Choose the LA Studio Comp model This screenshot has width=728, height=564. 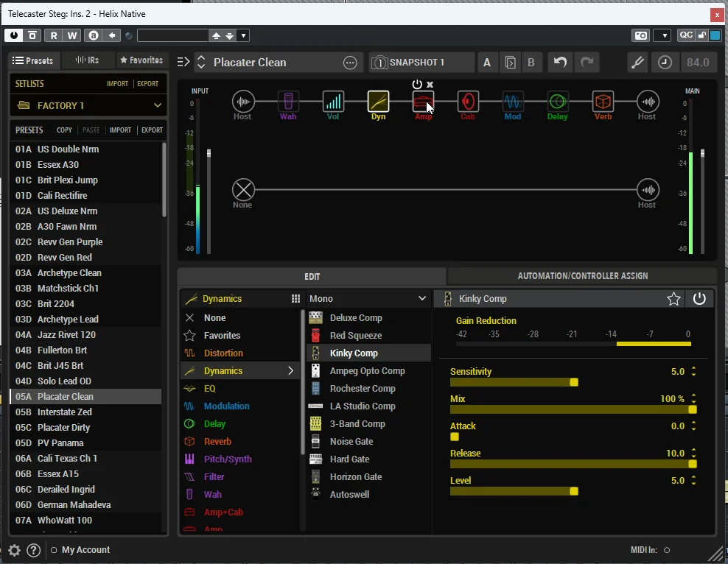(x=363, y=406)
